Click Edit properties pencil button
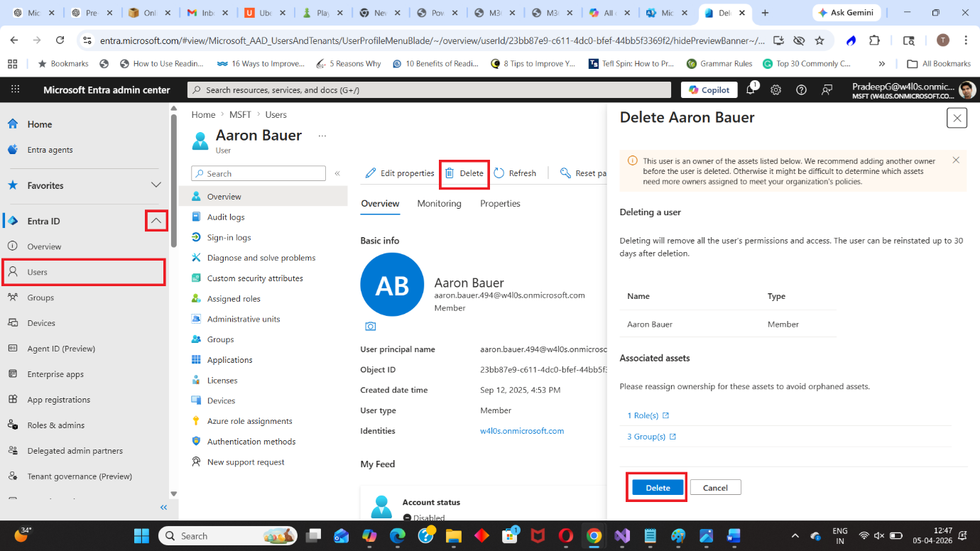The image size is (980, 551). tap(400, 173)
